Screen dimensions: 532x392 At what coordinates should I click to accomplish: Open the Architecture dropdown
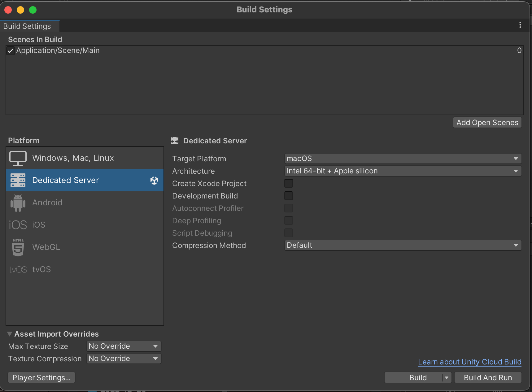(403, 171)
